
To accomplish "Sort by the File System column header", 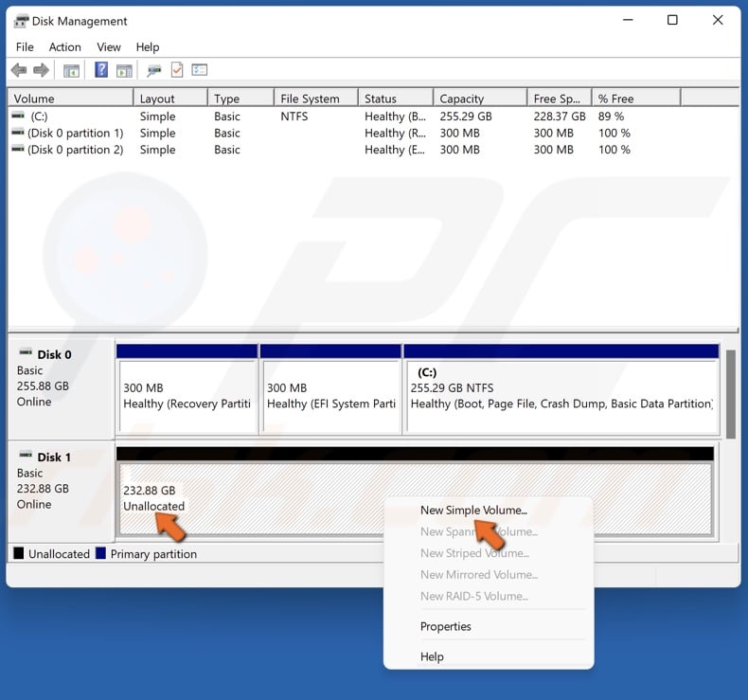I will [316, 99].
